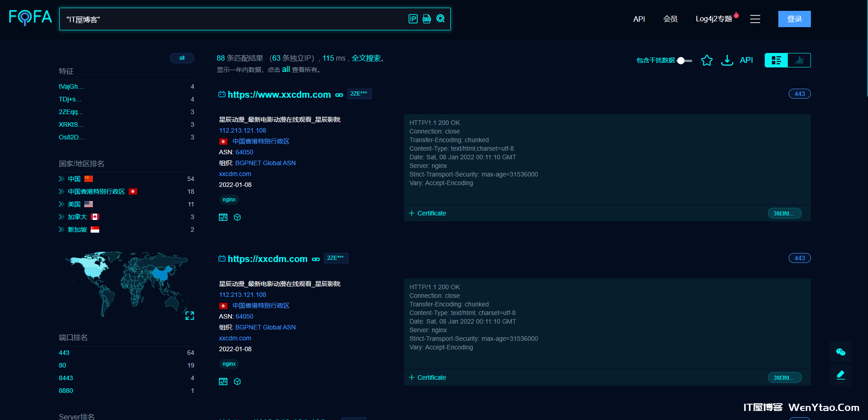Click nginx tag in second result
Image resolution: width=868 pixels, height=420 pixels.
(229, 364)
